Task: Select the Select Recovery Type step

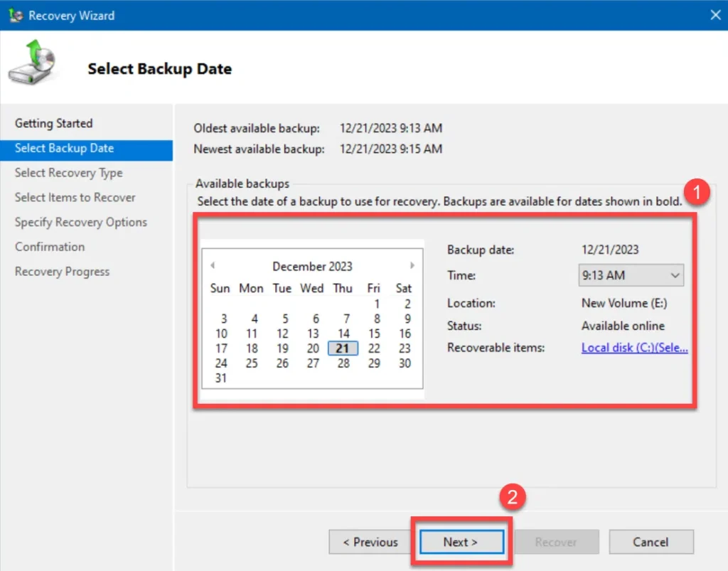Action: tap(69, 173)
